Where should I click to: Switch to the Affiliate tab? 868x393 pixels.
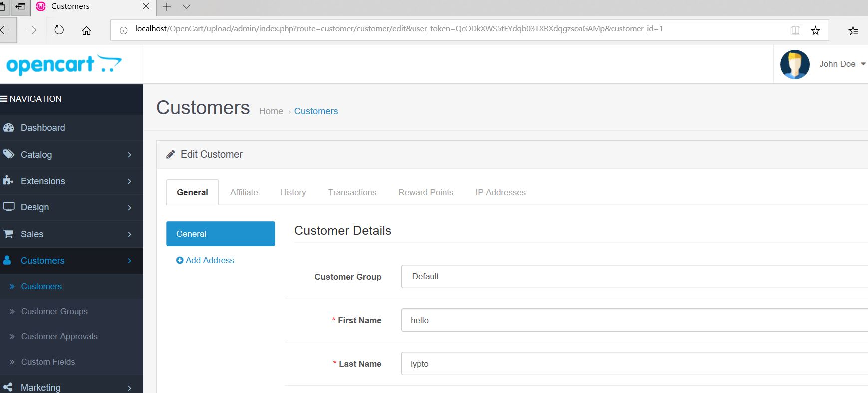pos(244,192)
